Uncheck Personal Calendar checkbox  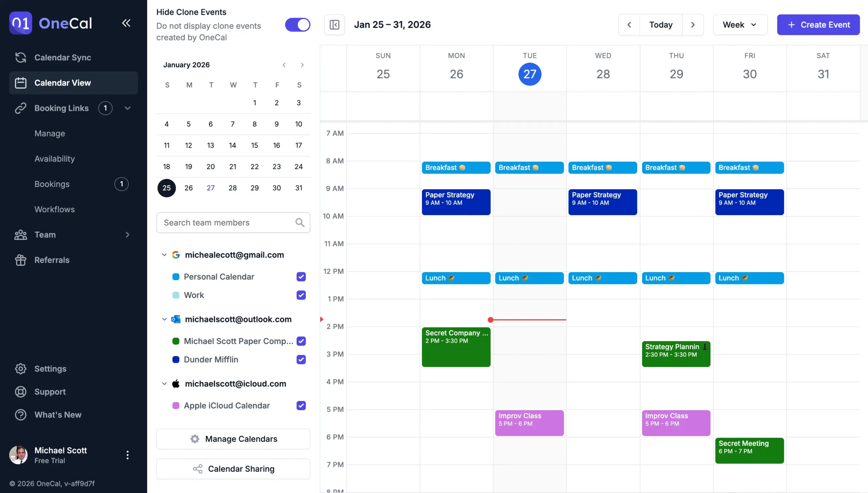[301, 277]
